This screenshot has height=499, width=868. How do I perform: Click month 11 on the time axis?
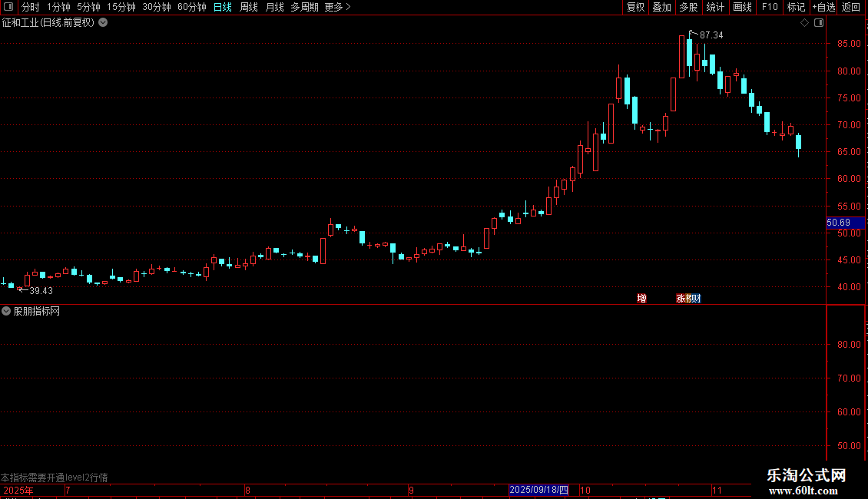point(717,491)
